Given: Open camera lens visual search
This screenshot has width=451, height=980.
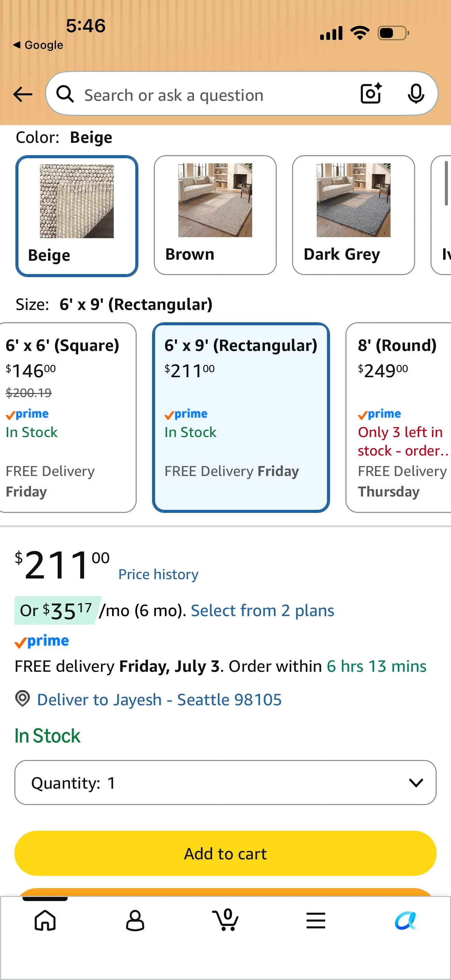Looking at the screenshot, I should pyautogui.click(x=371, y=93).
